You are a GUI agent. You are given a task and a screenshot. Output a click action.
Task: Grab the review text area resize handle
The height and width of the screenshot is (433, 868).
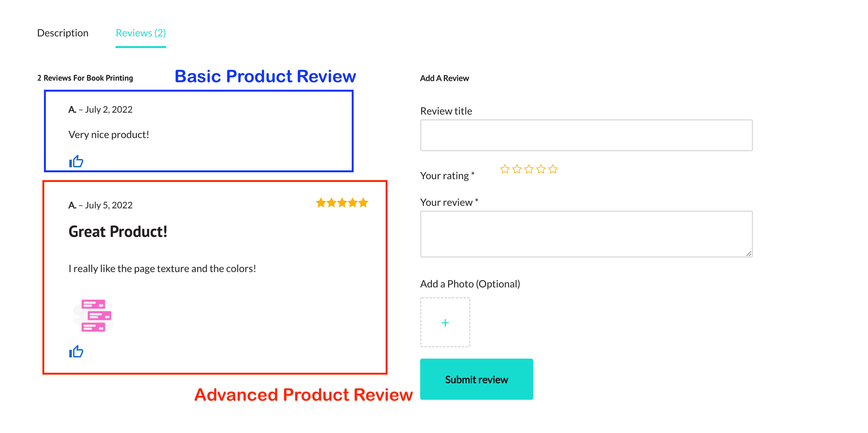748,254
